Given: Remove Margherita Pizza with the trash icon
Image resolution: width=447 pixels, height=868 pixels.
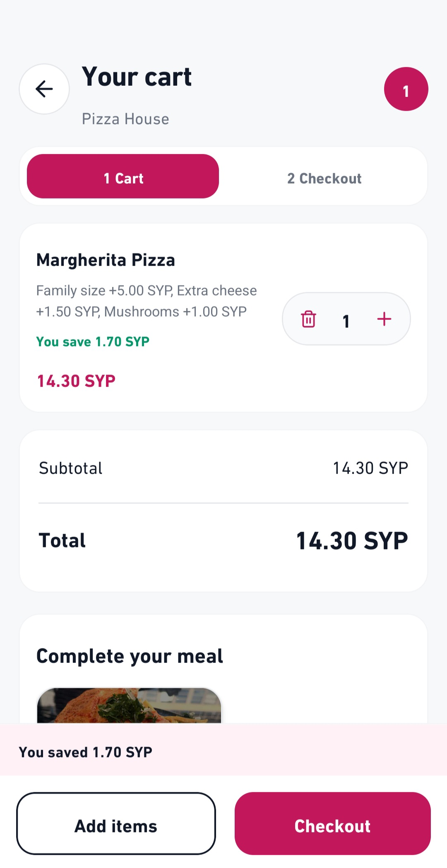Looking at the screenshot, I should pyautogui.click(x=308, y=319).
